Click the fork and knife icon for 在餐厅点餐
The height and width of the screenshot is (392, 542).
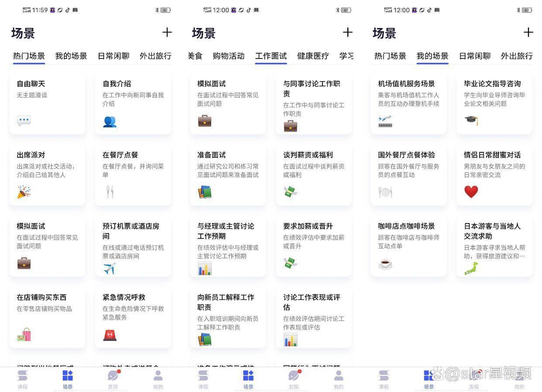click(110, 192)
